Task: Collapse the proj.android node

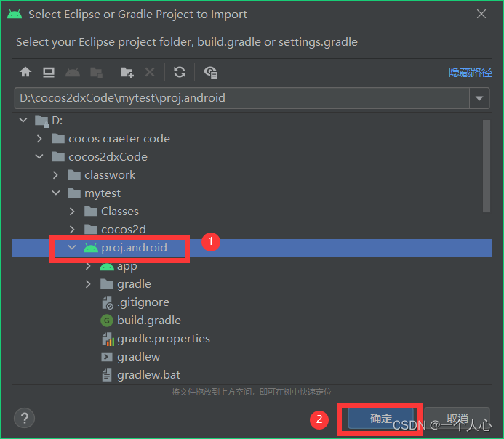Action: [x=72, y=248]
